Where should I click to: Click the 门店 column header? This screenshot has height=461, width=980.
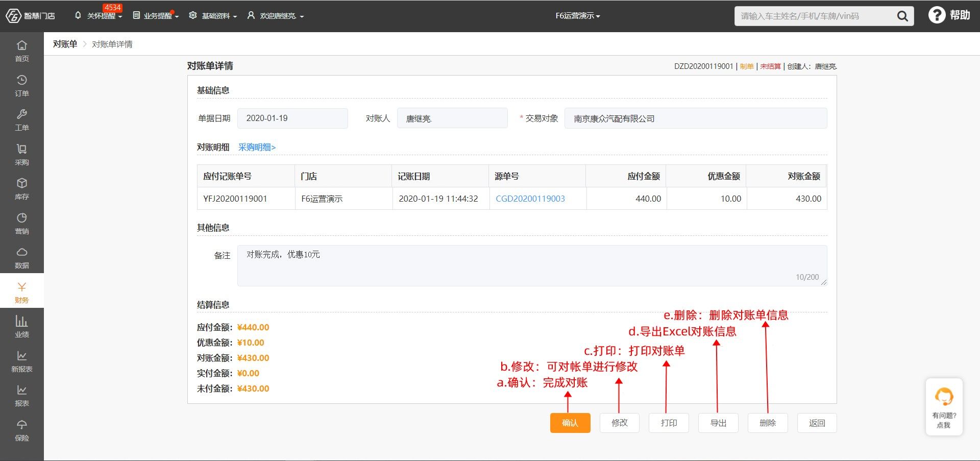[x=344, y=176]
